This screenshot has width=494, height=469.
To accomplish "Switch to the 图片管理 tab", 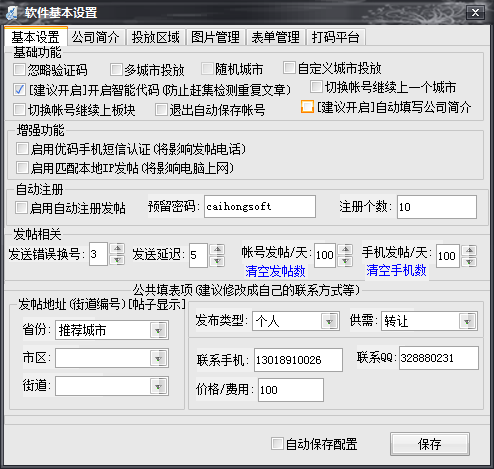I will pyautogui.click(x=216, y=37).
